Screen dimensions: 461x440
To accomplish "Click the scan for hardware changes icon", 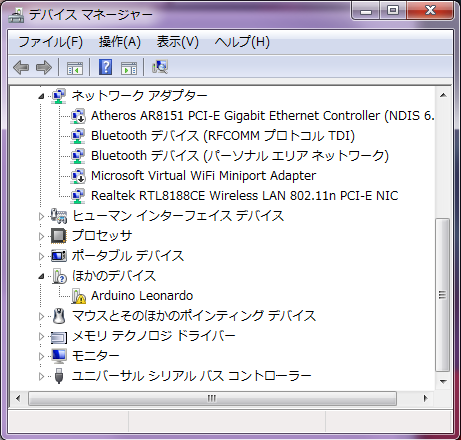I will click(160, 67).
